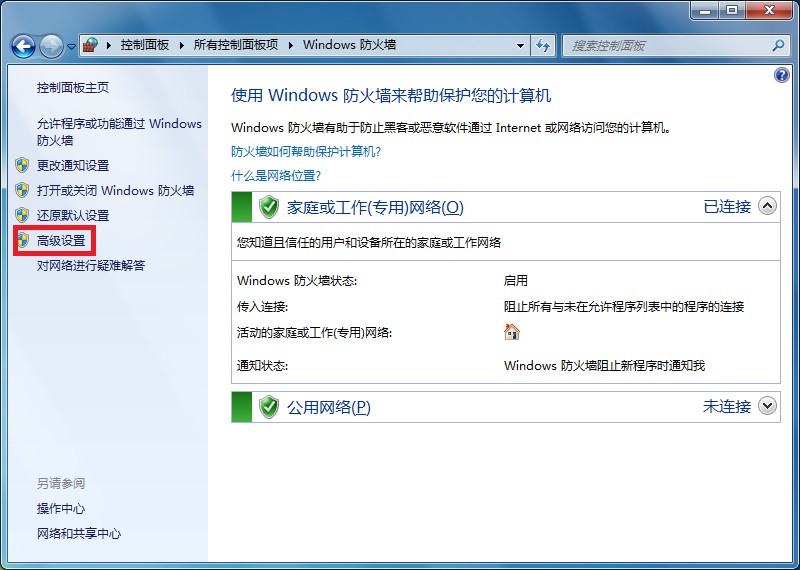This screenshot has height=570, width=800.
Task: Select 所有控制面板项 breadcrumb segment
Action: coord(236,45)
